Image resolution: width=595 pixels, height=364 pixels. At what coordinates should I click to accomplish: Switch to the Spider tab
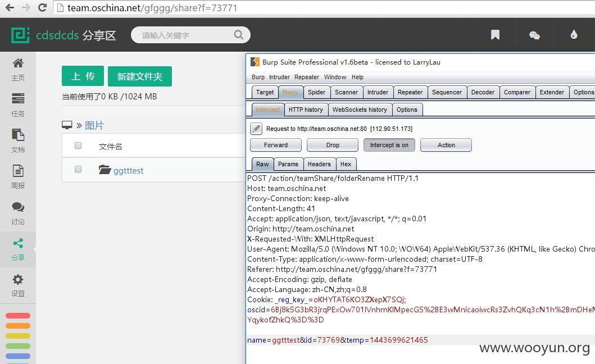pos(316,92)
